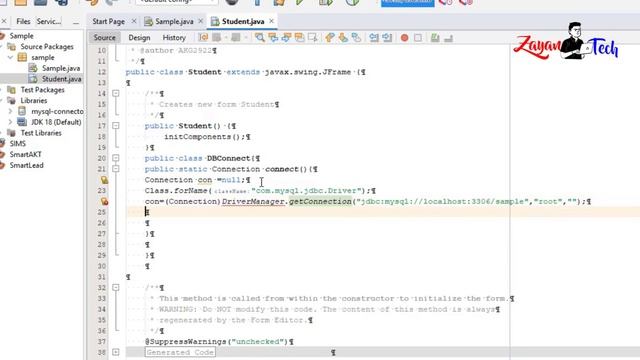The width and height of the screenshot is (640, 360).
Task: Switch to Start Page tab
Action: (109, 21)
